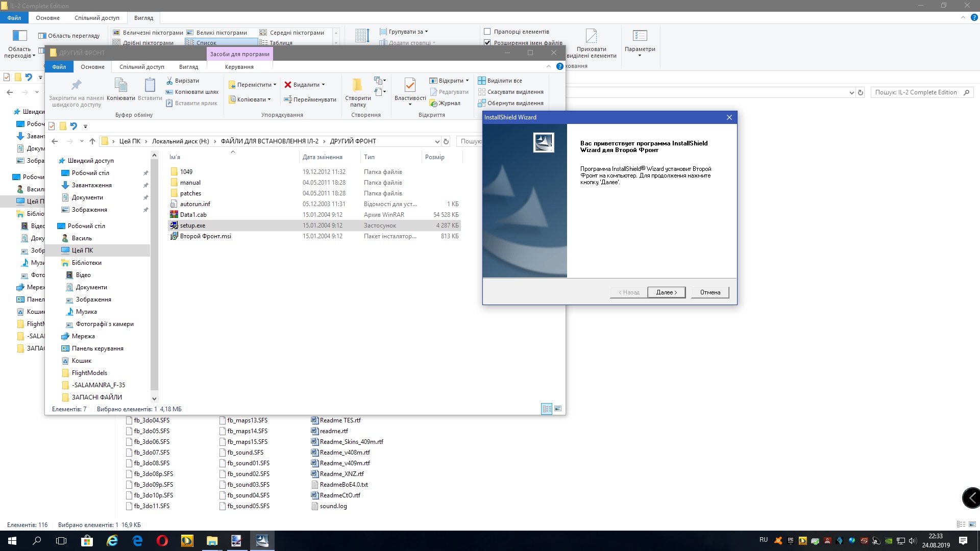Open Керування tab
The image size is (980, 551).
(x=239, y=67)
